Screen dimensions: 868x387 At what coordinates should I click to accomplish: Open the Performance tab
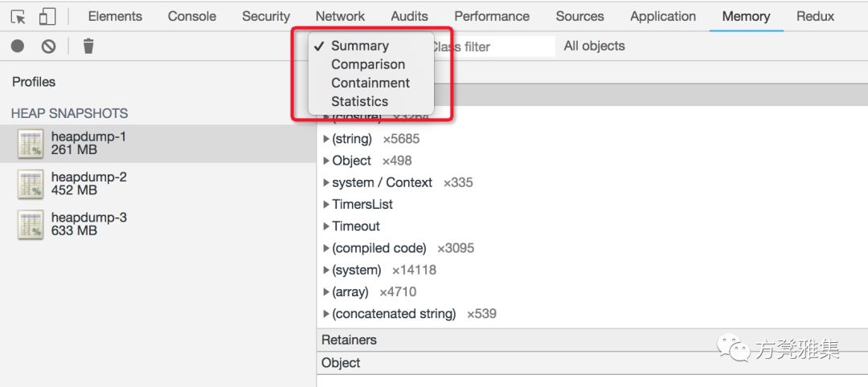[x=491, y=16]
